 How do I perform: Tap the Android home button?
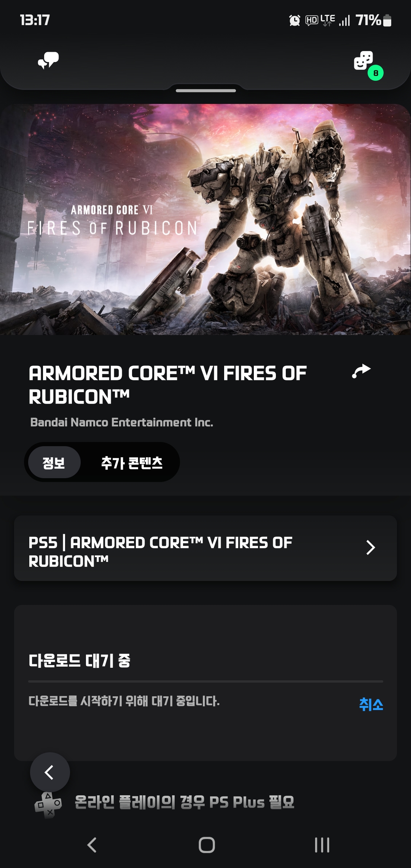[207, 845]
